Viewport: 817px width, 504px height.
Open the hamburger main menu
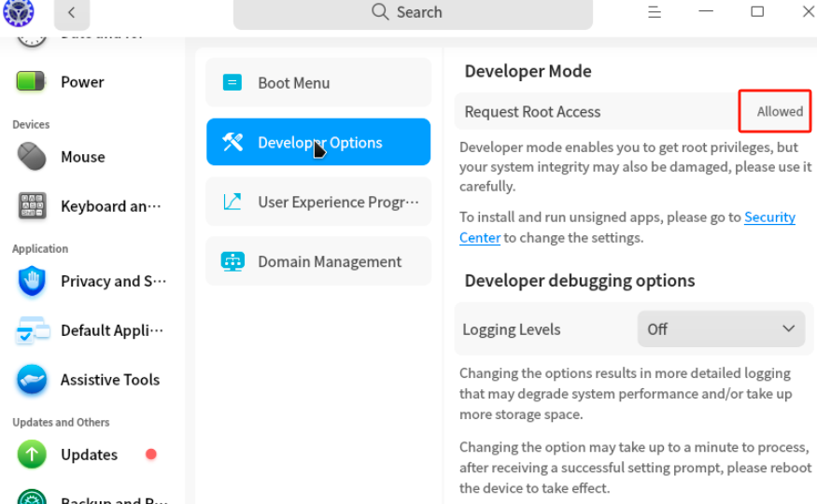(655, 12)
